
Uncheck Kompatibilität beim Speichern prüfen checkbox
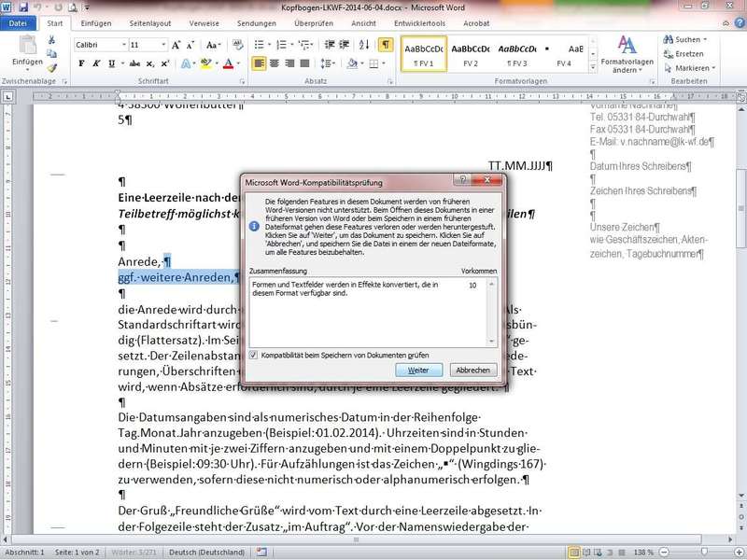click(254, 355)
